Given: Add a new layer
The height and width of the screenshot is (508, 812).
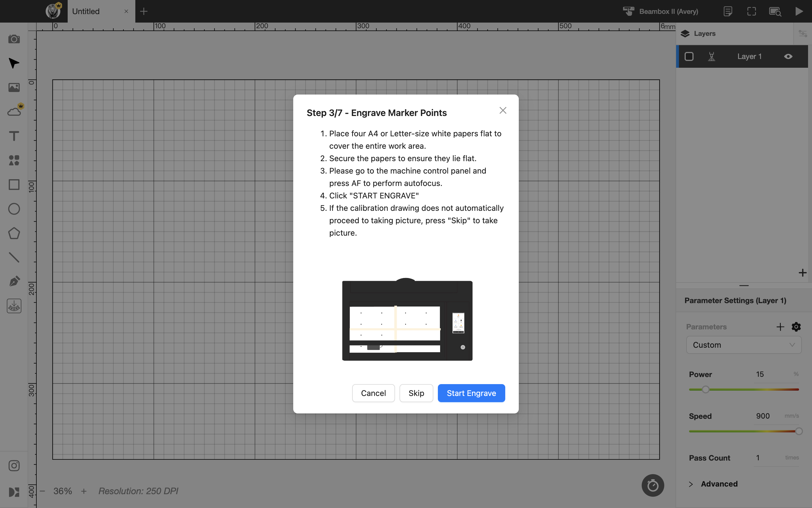Looking at the screenshot, I should pyautogui.click(x=802, y=272).
